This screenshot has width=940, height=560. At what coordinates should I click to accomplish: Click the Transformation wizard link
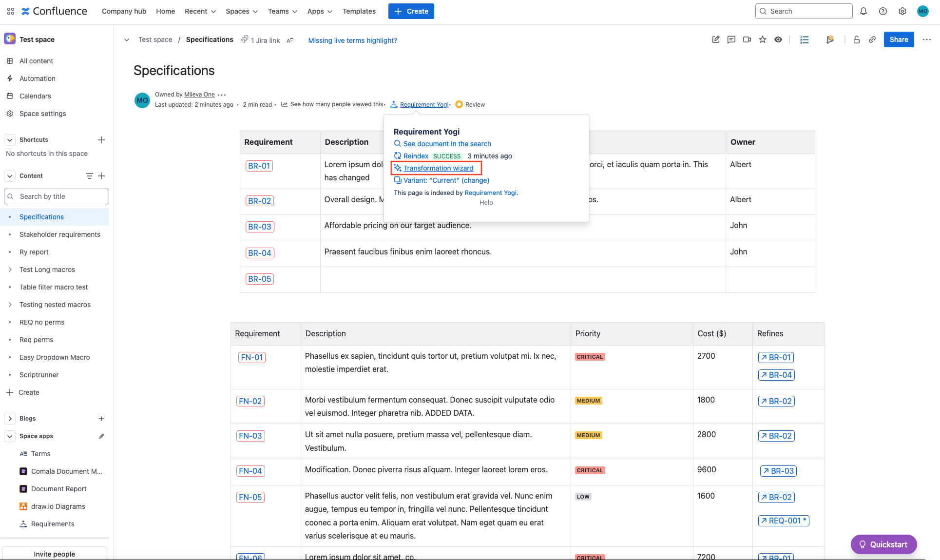coord(438,168)
